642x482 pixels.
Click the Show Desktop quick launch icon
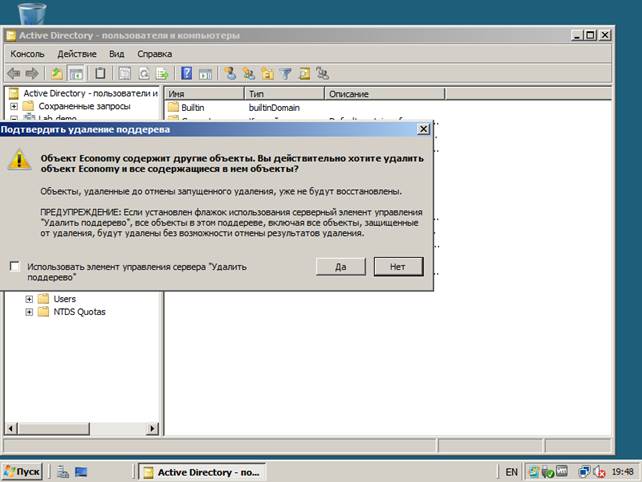pyautogui.click(x=81, y=472)
